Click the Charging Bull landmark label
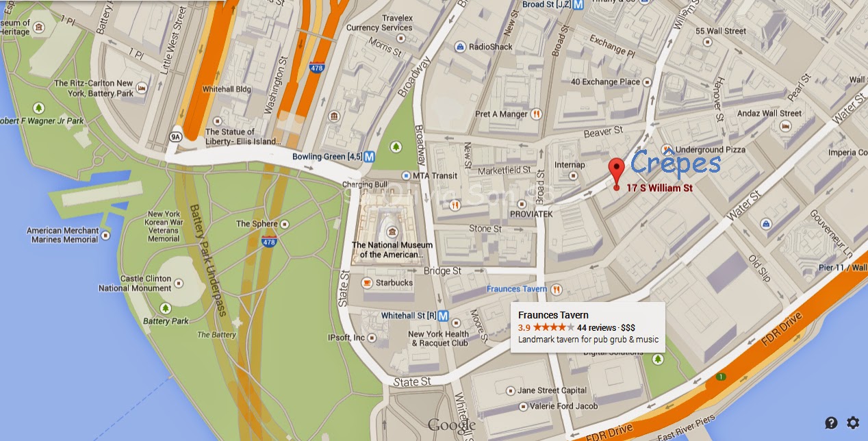 (x=366, y=185)
